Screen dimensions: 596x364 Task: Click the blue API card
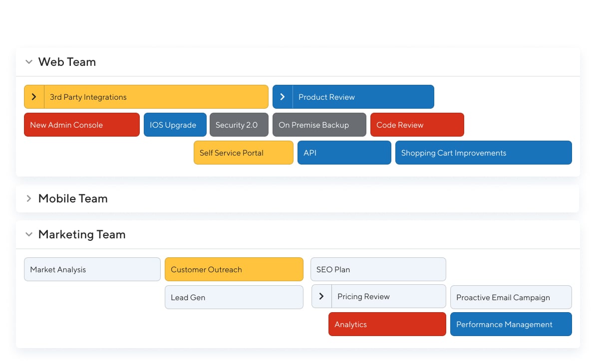click(x=344, y=153)
